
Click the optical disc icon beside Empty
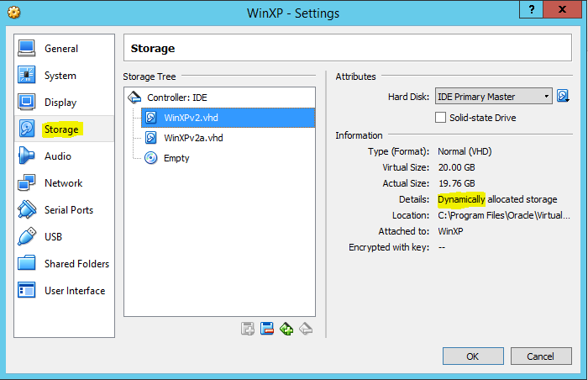[x=150, y=158]
